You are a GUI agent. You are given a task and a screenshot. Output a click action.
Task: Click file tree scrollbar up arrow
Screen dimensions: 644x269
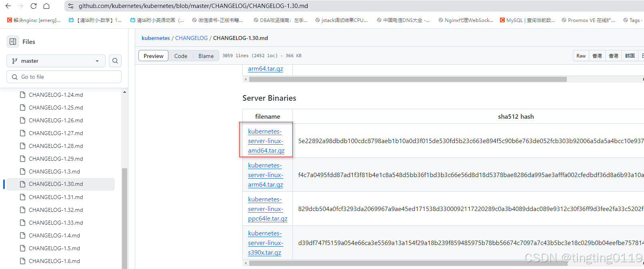(x=124, y=92)
